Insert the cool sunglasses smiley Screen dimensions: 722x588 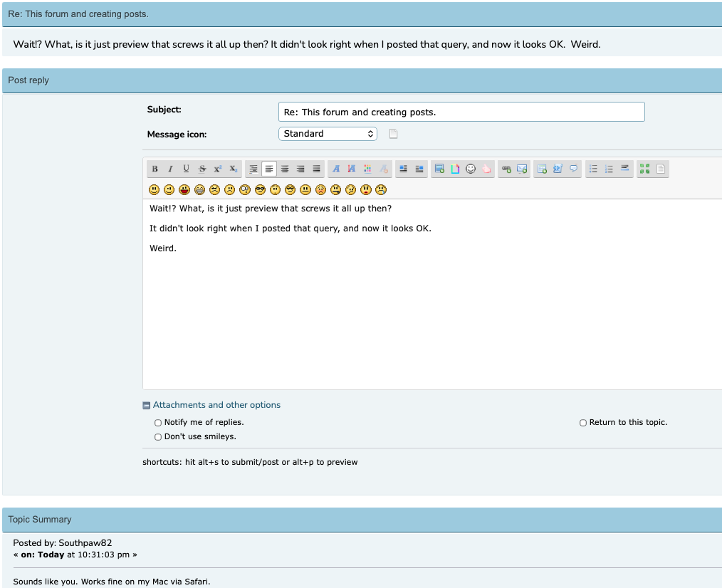pyautogui.click(x=260, y=189)
